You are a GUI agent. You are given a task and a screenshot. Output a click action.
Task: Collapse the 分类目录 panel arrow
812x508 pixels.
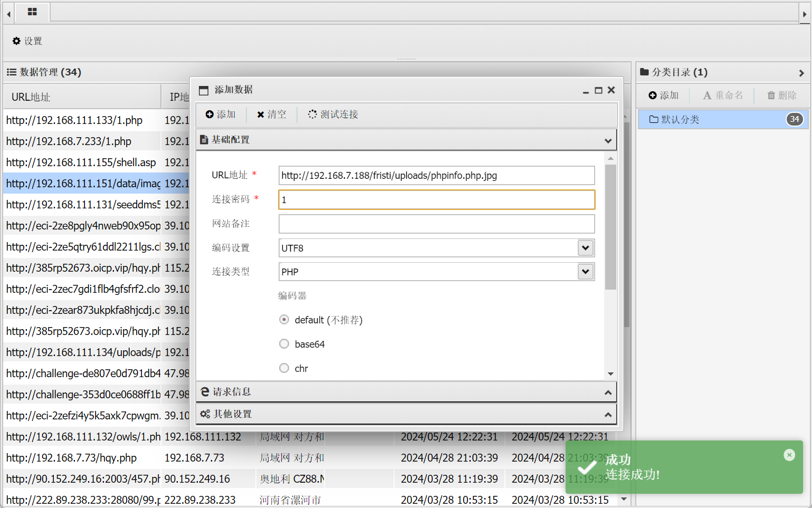[801, 73]
